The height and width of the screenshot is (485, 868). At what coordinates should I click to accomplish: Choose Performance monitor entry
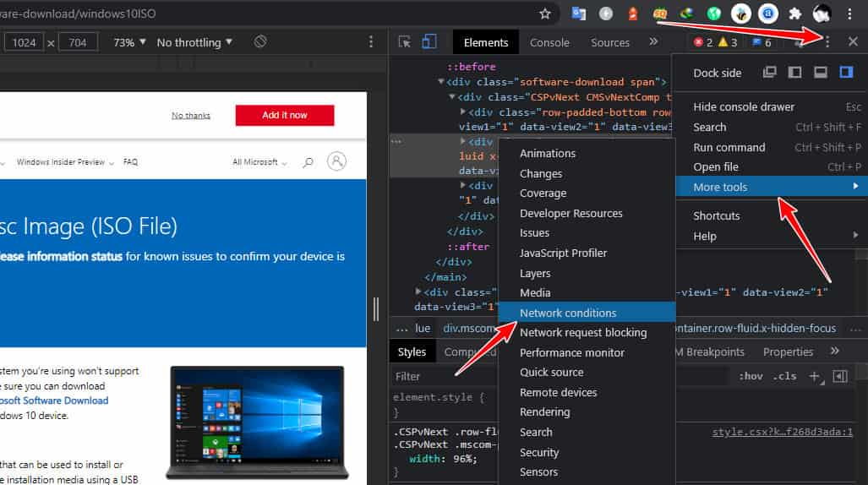(587, 352)
